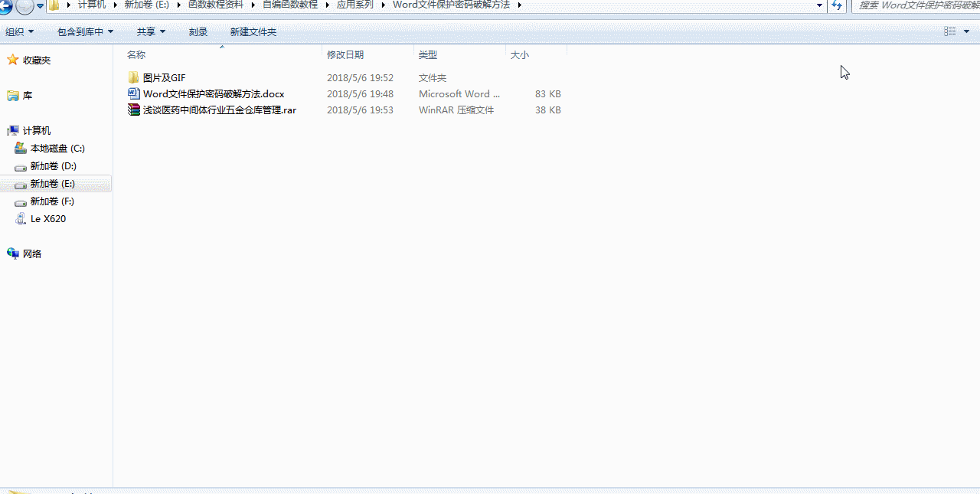Open the 共享 dropdown menu
The height and width of the screenshot is (494, 980).
point(151,31)
